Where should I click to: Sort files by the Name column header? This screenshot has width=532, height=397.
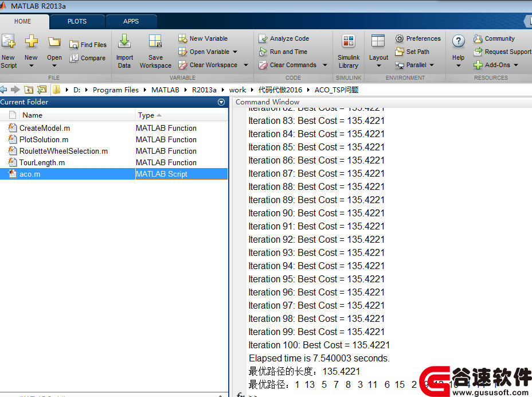point(77,115)
